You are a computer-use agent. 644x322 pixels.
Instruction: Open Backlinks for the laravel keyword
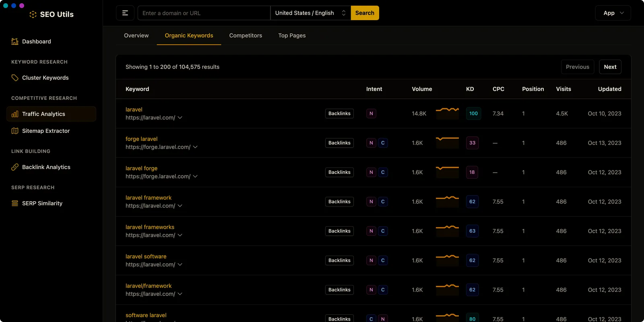339,114
